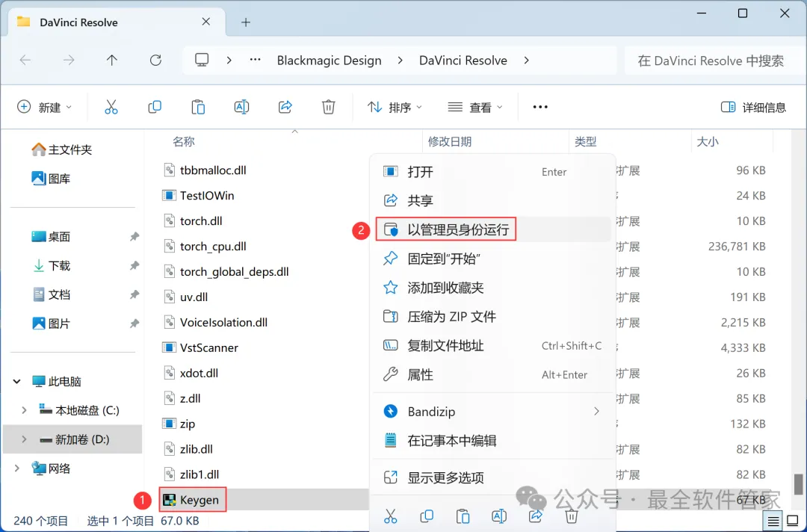Image resolution: width=807 pixels, height=532 pixels.
Task: Expand the Bandizip submenu arrow
Action: [596, 411]
